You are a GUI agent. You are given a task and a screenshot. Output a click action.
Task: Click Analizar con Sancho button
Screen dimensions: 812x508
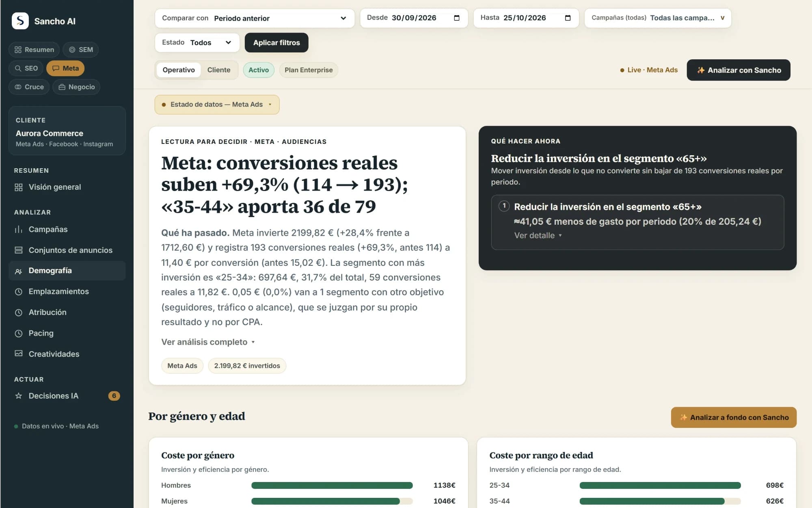coord(739,70)
